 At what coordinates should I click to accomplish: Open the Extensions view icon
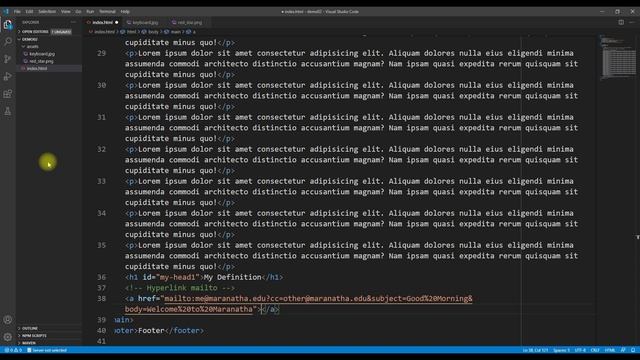coord(8,94)
